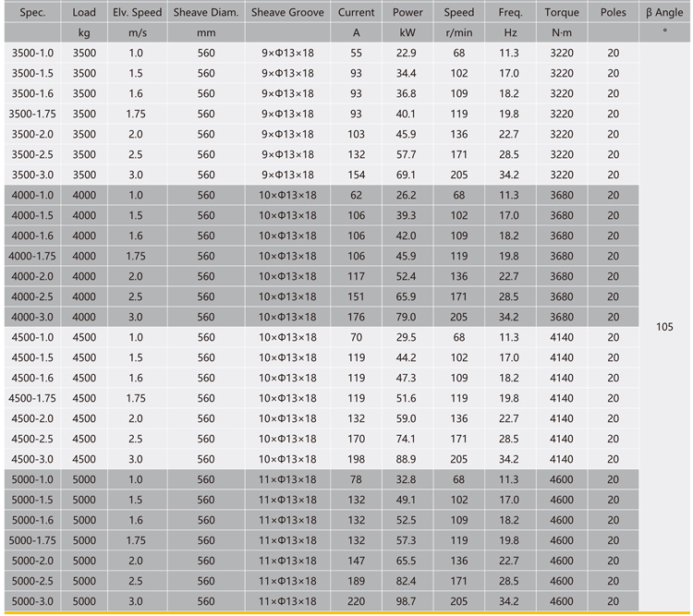Click the r/min speed unit cell
This screenshot has width=693, height=616.
click(x=458, y=33)
